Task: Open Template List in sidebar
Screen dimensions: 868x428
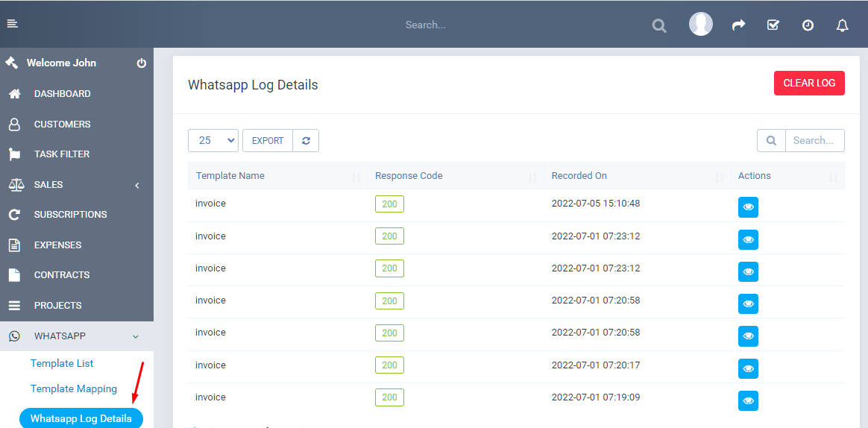Action: tap(62, 363)
